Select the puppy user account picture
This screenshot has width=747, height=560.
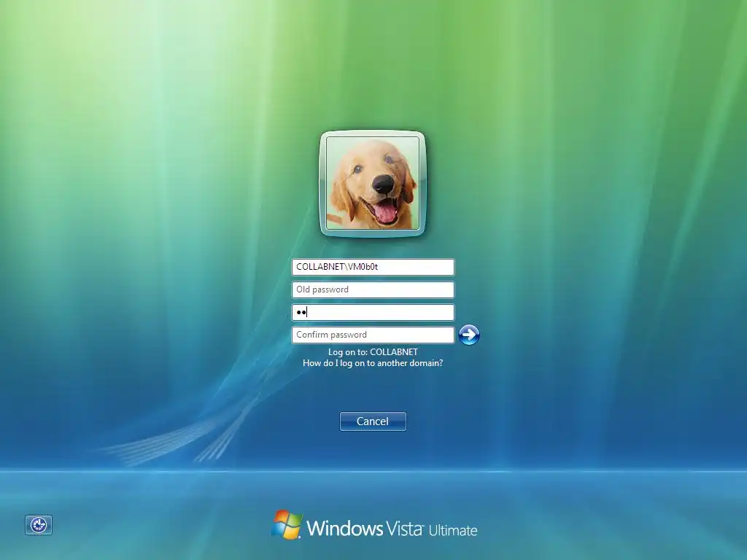[373, 183]
